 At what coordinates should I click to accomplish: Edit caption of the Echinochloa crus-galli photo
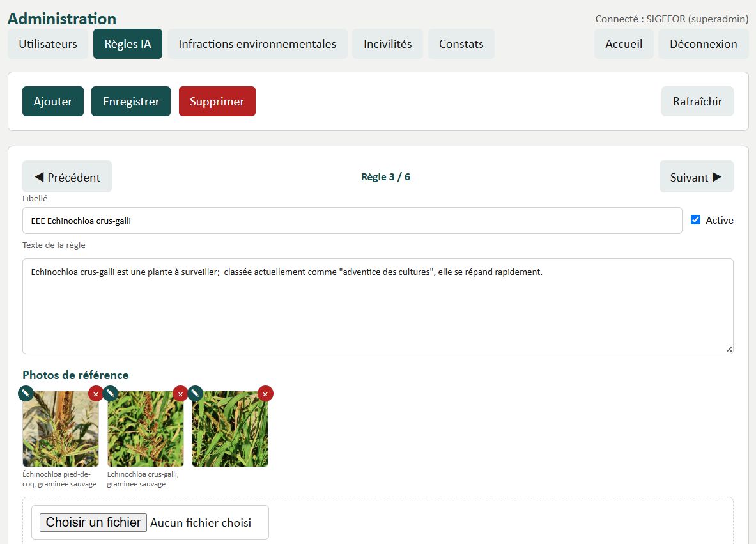click(111, 394)
